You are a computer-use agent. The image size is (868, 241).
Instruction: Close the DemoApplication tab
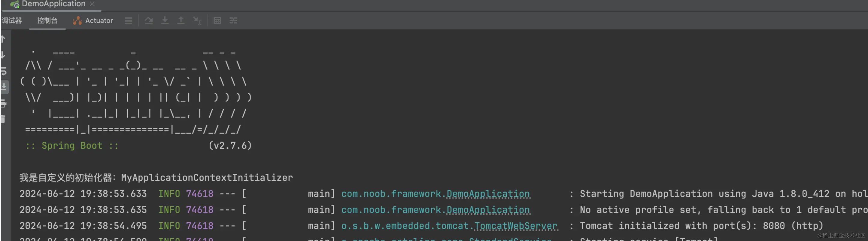coord(92,4)
